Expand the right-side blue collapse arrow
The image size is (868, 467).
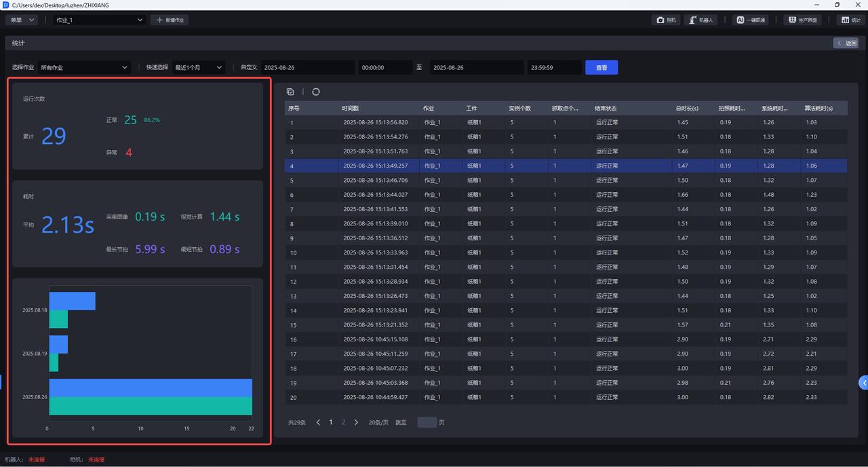point(863,383)
